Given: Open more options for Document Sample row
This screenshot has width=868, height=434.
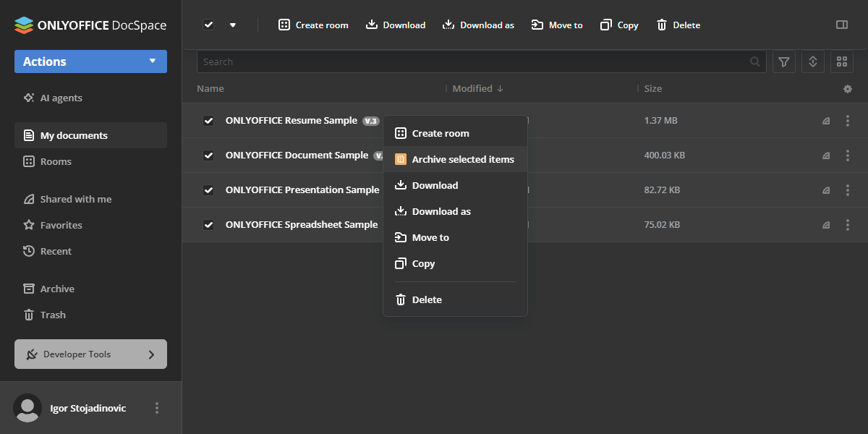Looking at the screenshot, I should point(848,156).
